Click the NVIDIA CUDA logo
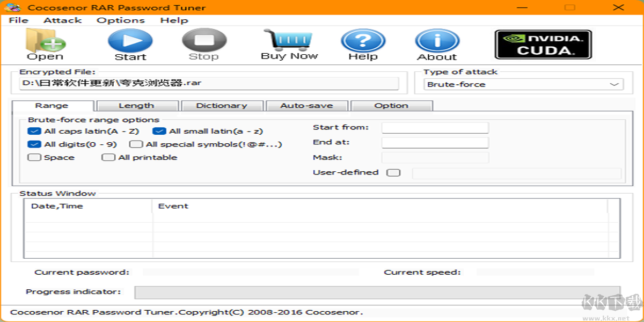Image resolution: width=644 pixels, height=322 pixels. [x=543, y=44]
